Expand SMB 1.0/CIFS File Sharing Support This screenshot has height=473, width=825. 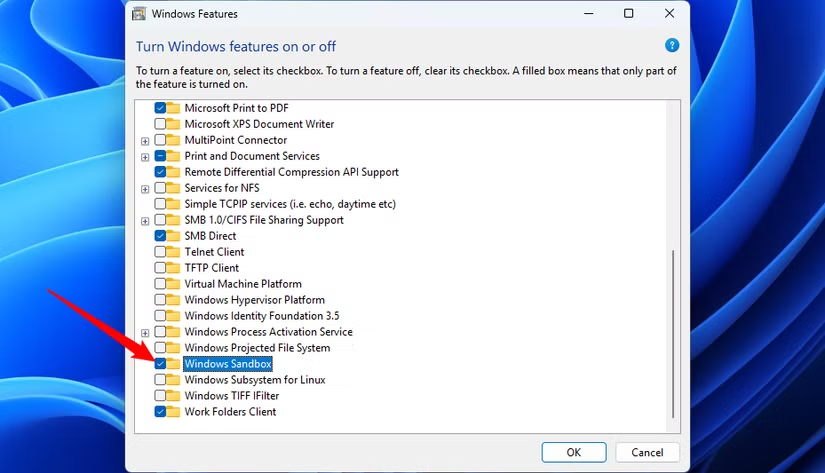click(146, 220)
